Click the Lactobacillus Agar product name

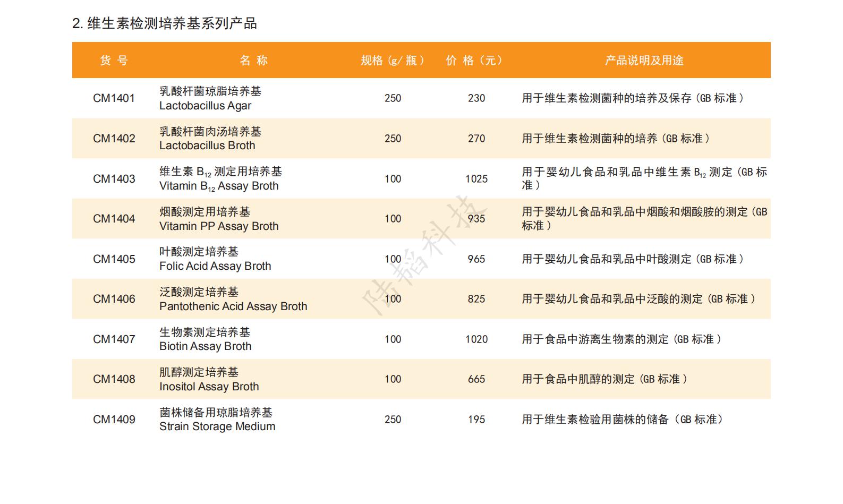205,106
